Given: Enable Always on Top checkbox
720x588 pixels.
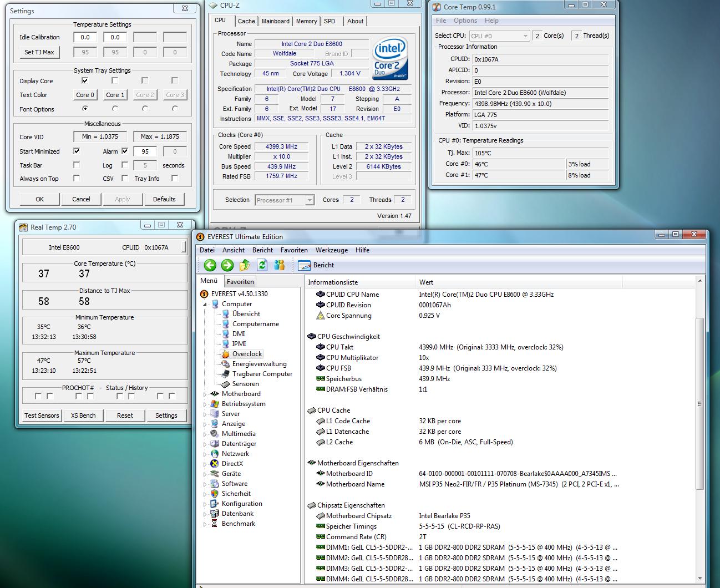Looking at the screenshot, I should tap(77, 178).
